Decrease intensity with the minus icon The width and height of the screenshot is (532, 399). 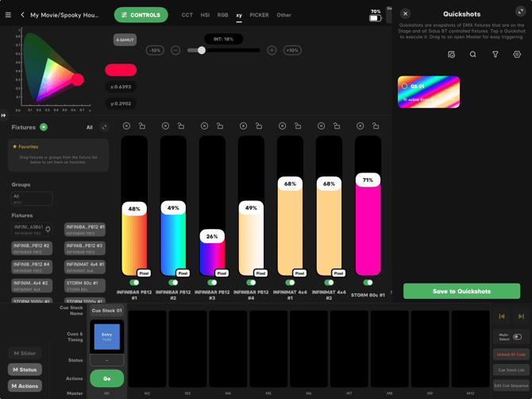point(175,51)
